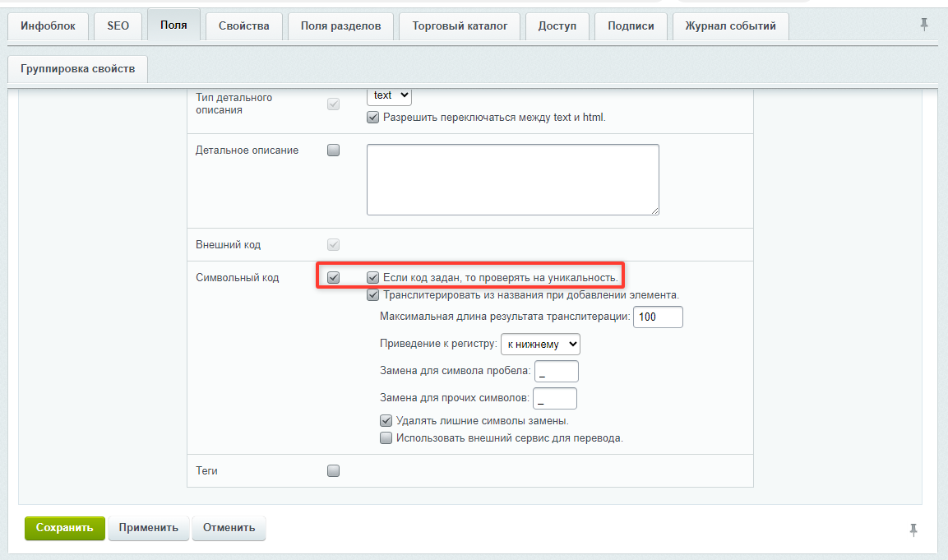Uncheck the Символьный код required checkbox
The width and height of the screenshot is (948, 560).
click(x=333, y=278)
